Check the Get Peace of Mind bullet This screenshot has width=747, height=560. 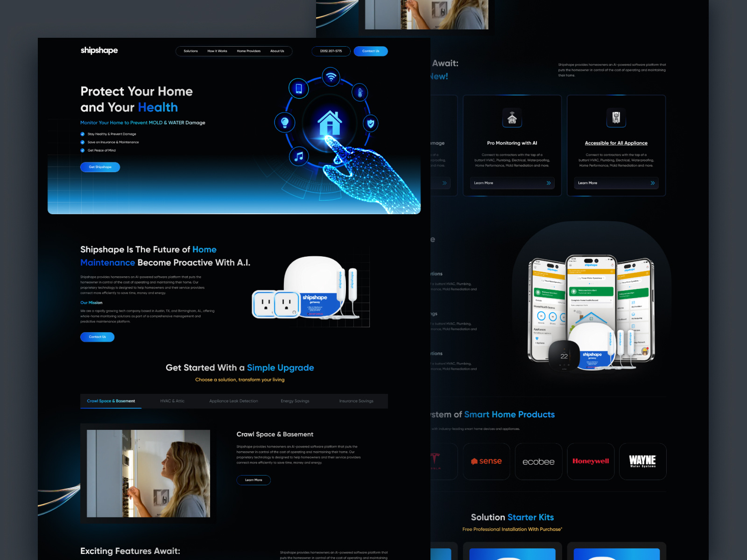pos(82,150)
